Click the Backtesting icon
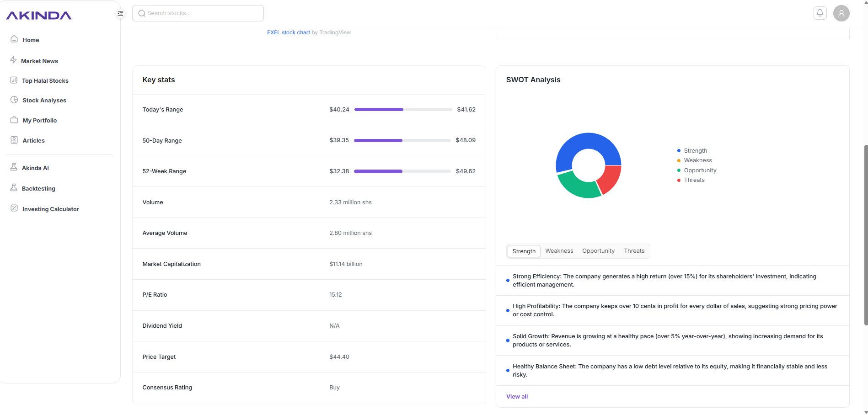This screenshot has width=868, height=415. tap(14, 188)
